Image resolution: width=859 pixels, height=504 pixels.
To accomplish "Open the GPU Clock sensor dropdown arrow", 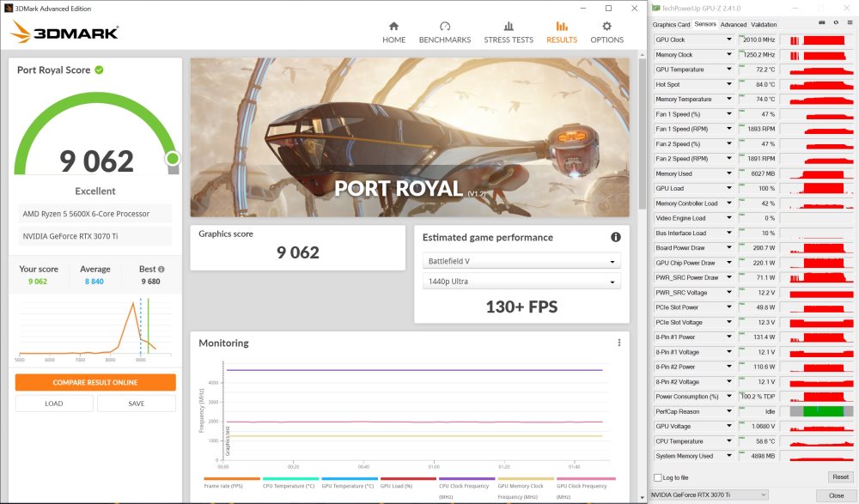I will point(729,39).
